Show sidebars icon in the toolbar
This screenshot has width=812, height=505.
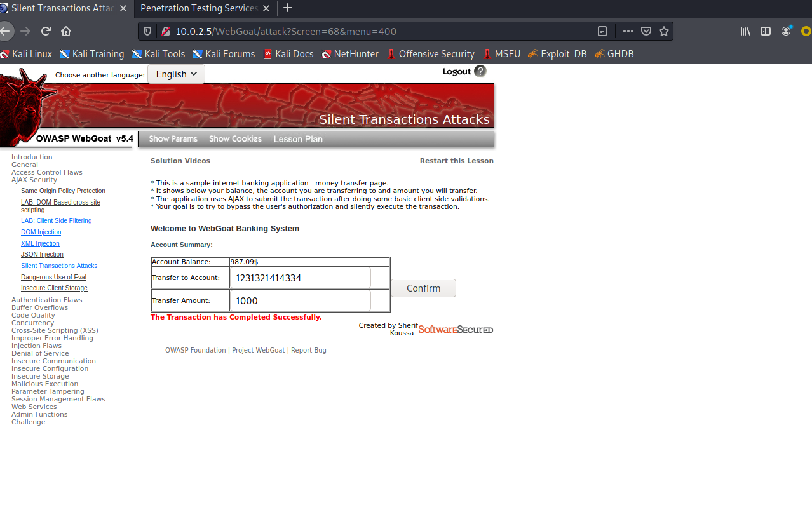point(766,31)
